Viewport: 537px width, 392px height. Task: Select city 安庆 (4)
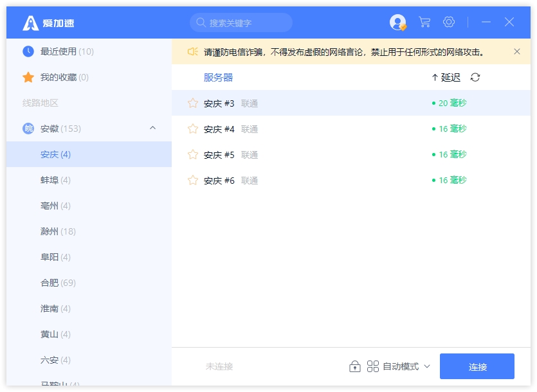click(89, 154)
